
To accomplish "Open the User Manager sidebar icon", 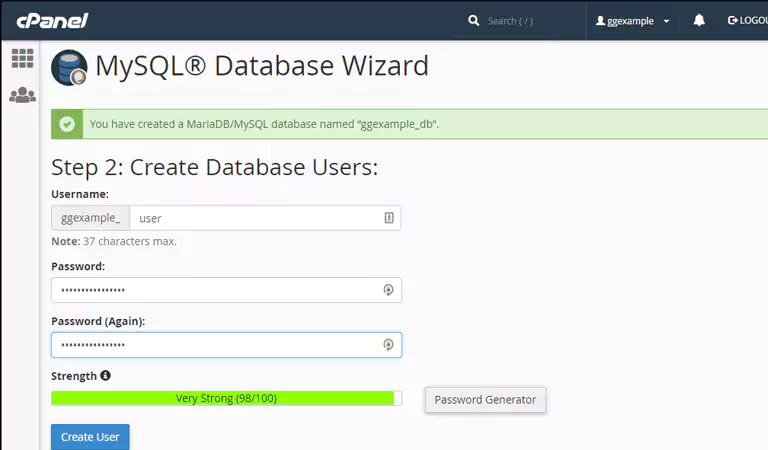I will (x=22, y=96).
